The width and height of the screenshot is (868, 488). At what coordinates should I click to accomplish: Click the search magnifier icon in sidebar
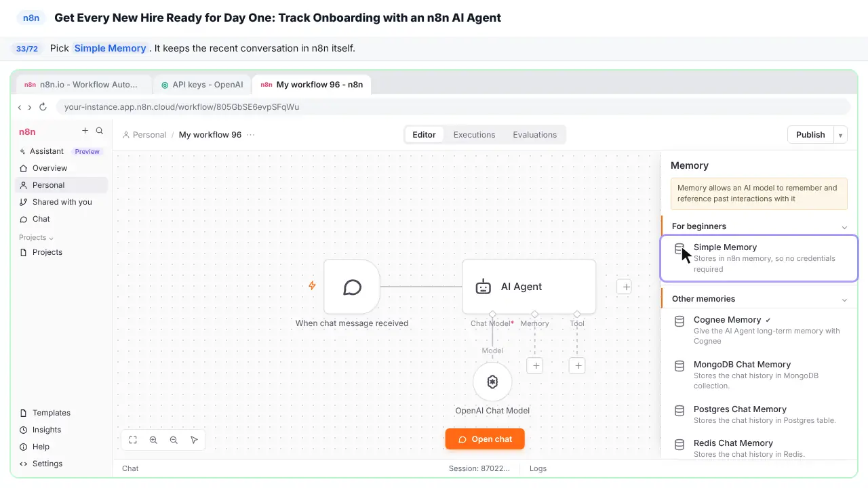[100, 131]
